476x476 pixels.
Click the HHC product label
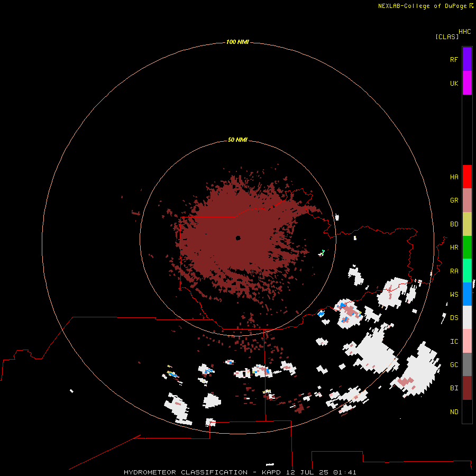point(465,32)
